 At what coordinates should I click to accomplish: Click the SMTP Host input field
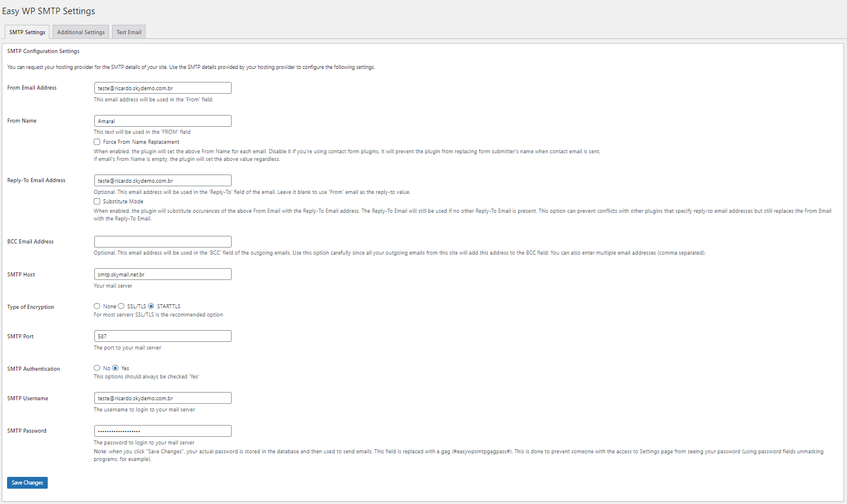(x=163, y=274)
